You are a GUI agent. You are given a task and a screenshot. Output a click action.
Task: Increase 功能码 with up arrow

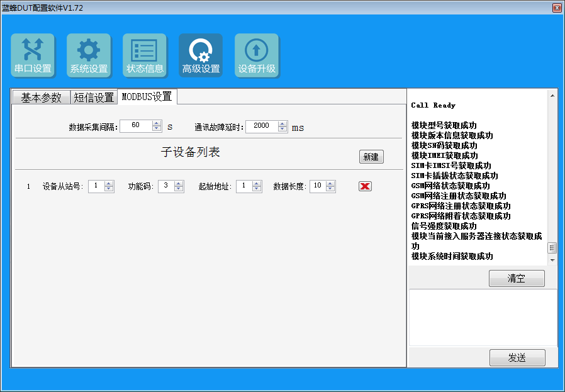tap(179, 184)
